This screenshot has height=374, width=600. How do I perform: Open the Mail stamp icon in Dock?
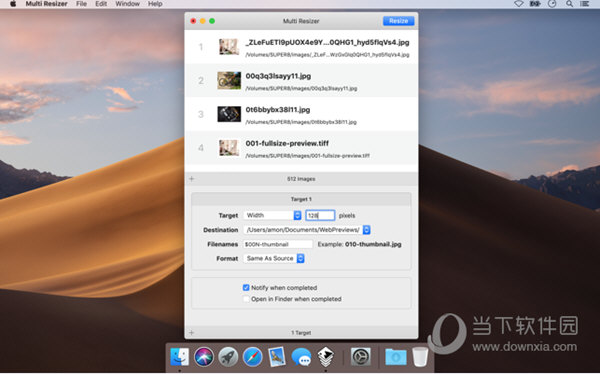pos(277,357)
